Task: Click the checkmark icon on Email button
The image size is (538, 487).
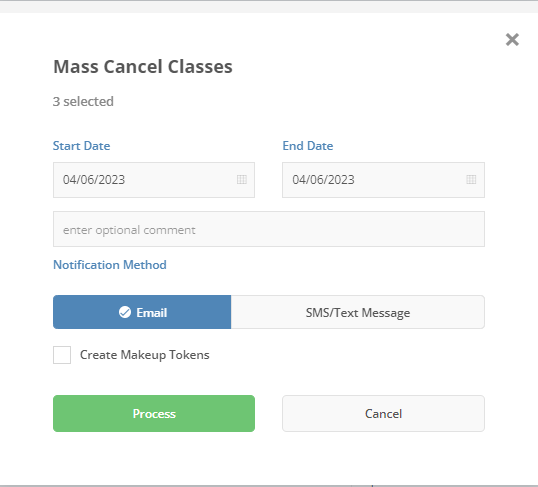Action: 125,312
